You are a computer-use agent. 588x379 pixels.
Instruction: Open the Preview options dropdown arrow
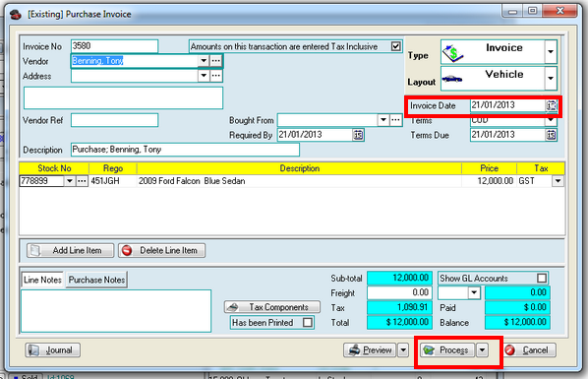[x=403, y=350]
